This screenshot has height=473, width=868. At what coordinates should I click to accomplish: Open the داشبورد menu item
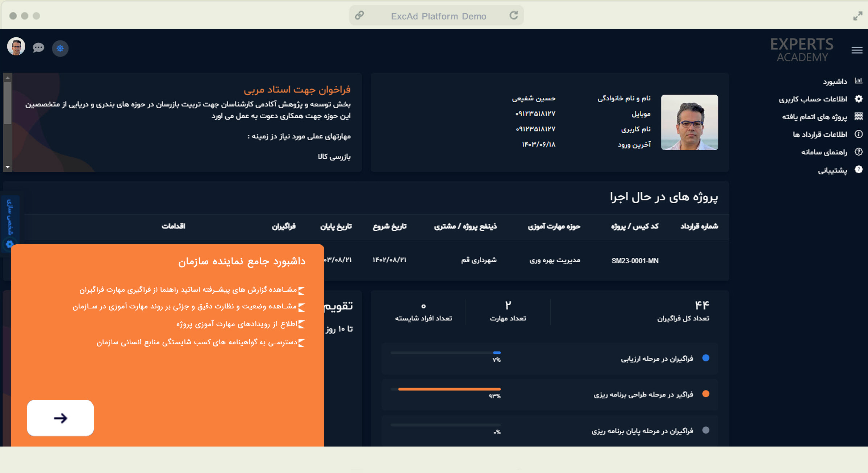coord(835,82)
